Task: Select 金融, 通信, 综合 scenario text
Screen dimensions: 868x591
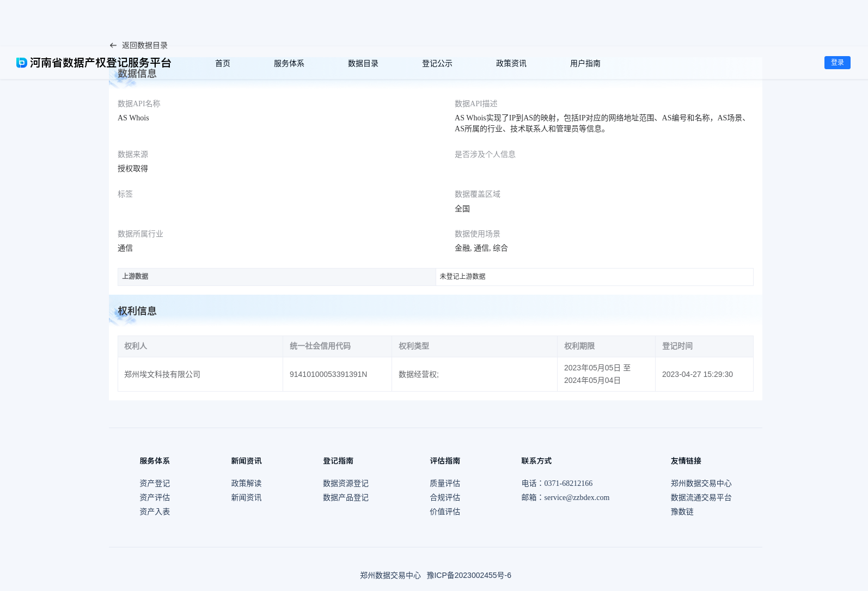Action: [x=481, y=248]
